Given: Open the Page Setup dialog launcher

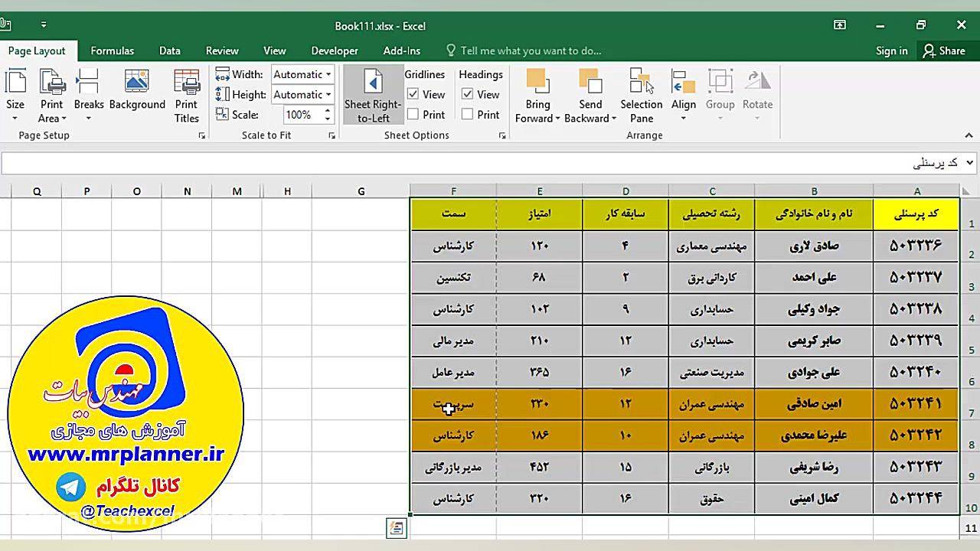Looking at the screenshot, I should click(x=202, y=135).
